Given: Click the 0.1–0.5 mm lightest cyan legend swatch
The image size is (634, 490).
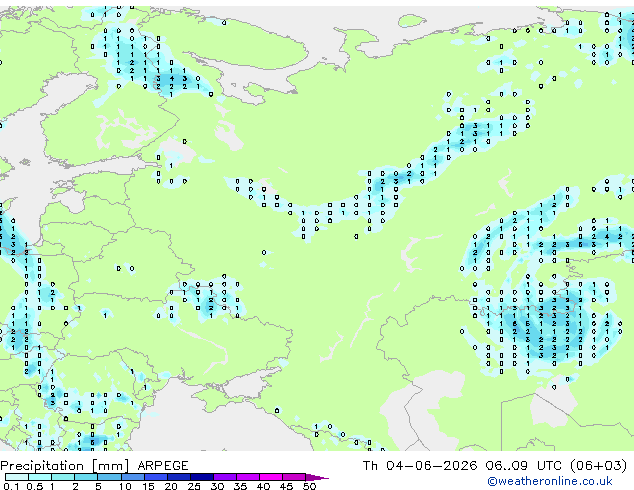Looking at the screenshot, I should coord(17,477).
